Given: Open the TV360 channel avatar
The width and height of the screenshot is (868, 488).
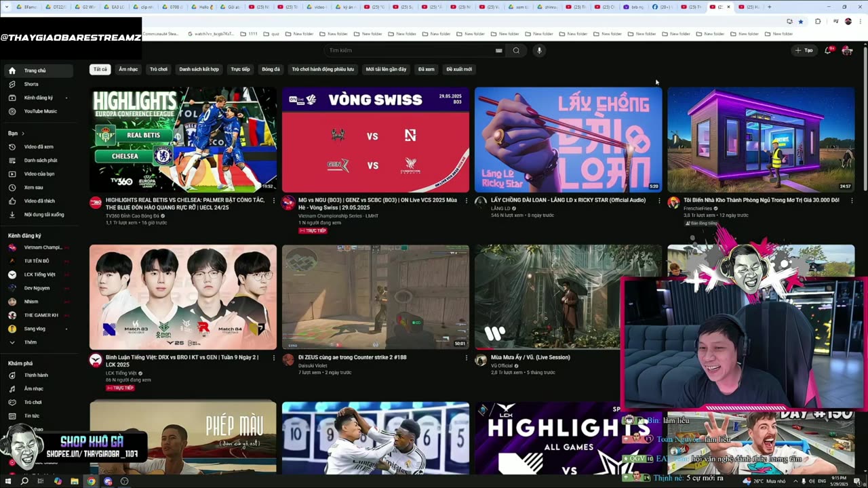Looking at the screenshot, I should (x=96, y=203).
